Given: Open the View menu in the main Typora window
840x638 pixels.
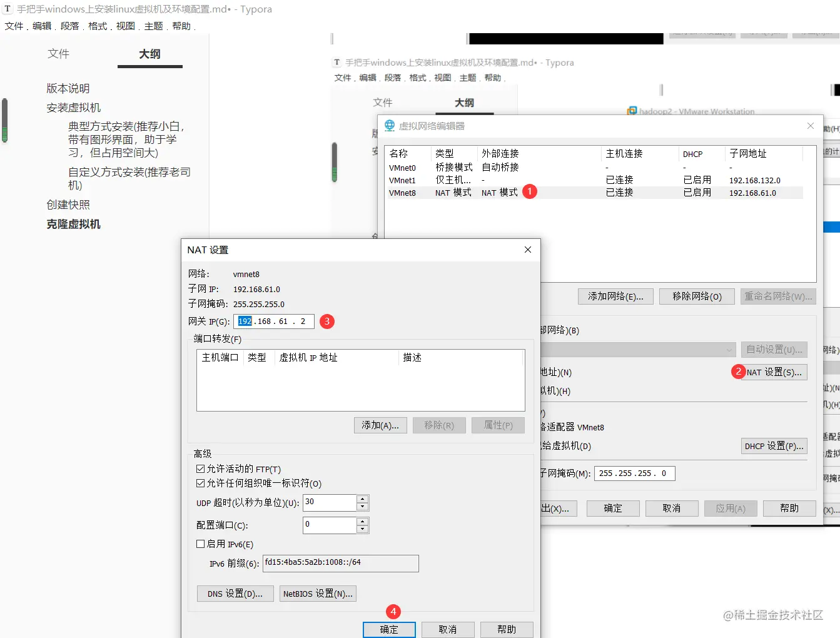Looking at the screenshot, I should tap(125, 26).
